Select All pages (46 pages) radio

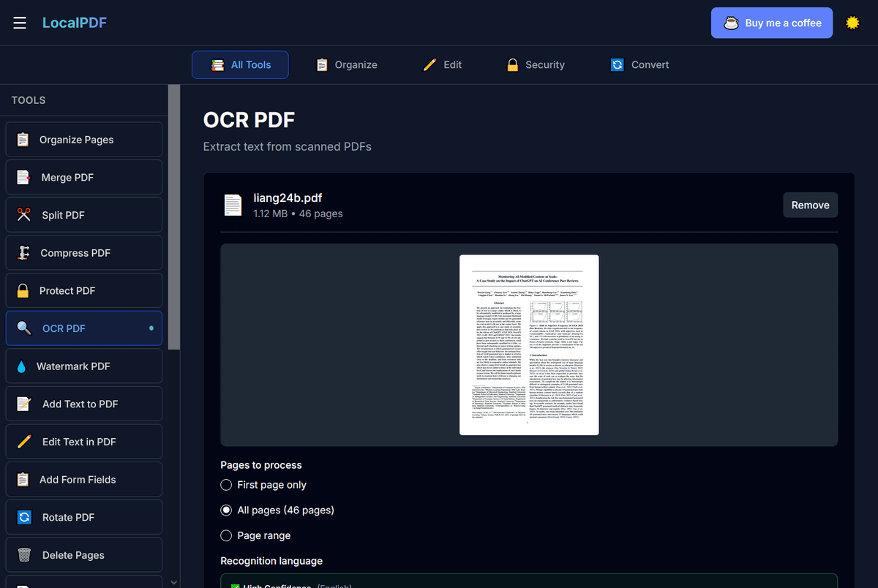click(x=226, y=510)
